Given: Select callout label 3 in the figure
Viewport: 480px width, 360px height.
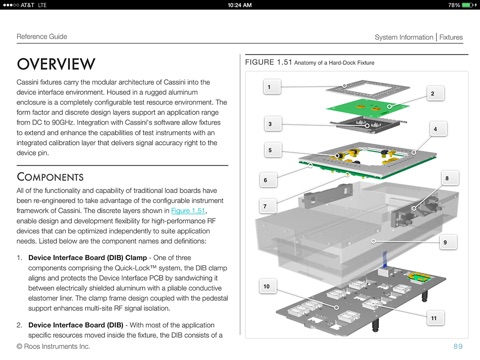Looking at the screenshot, I should click(273, 124).
